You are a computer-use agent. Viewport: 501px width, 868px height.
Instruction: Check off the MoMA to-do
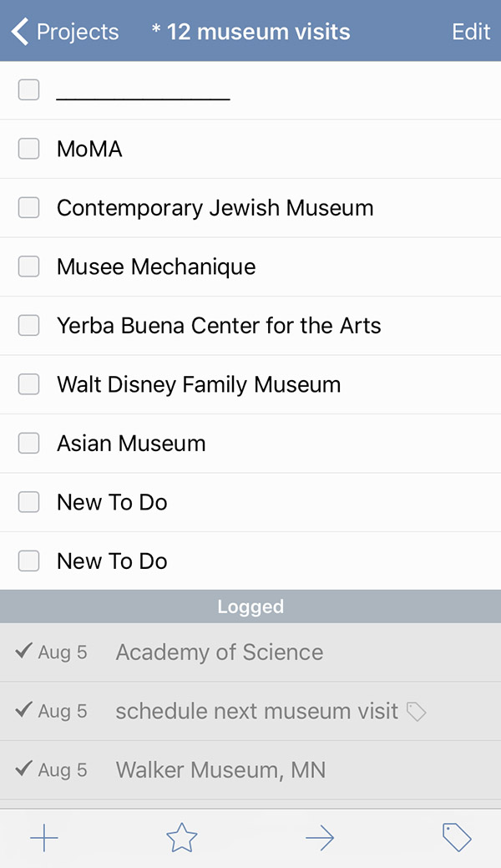point(29,149)
